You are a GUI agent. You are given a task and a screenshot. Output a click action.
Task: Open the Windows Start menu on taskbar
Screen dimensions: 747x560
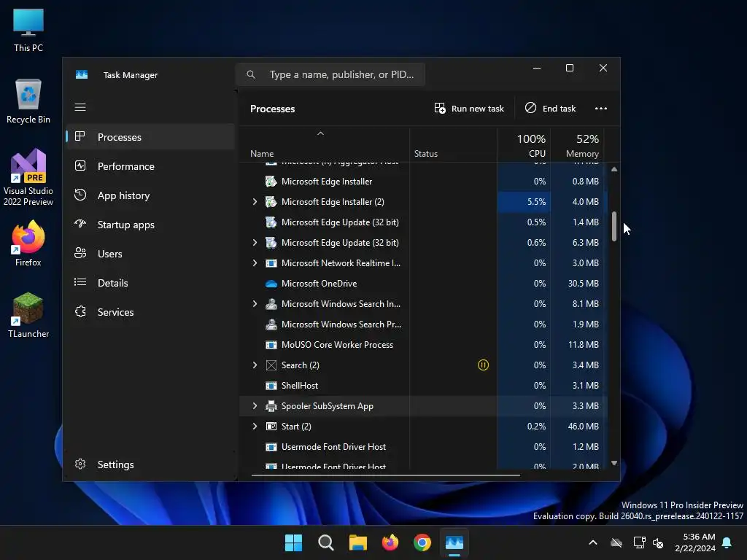(293, 542)
